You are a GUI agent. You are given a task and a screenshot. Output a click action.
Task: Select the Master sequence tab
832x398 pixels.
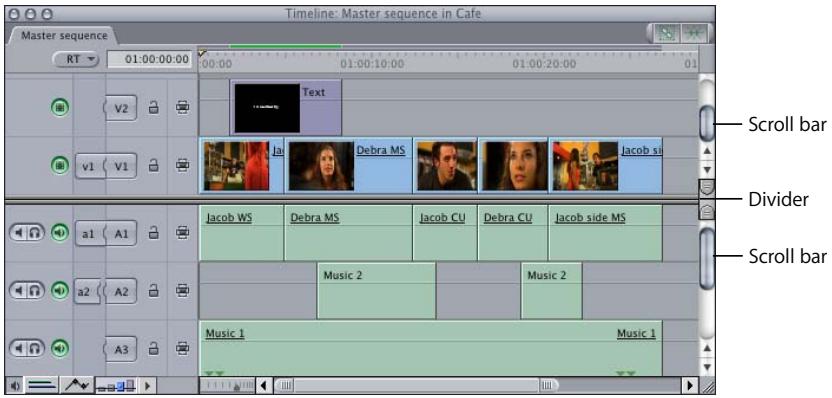click(x=64, y=36)
